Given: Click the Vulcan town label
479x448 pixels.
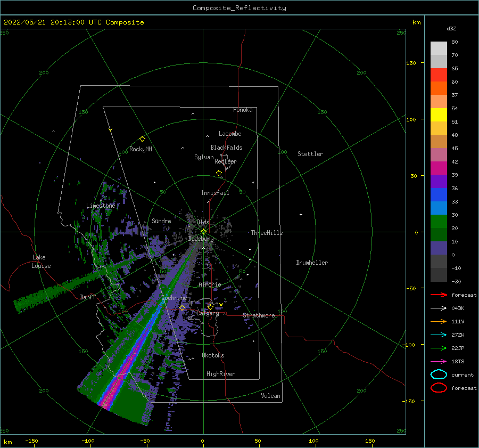Looking at the screenshot, I should [271, 396].
